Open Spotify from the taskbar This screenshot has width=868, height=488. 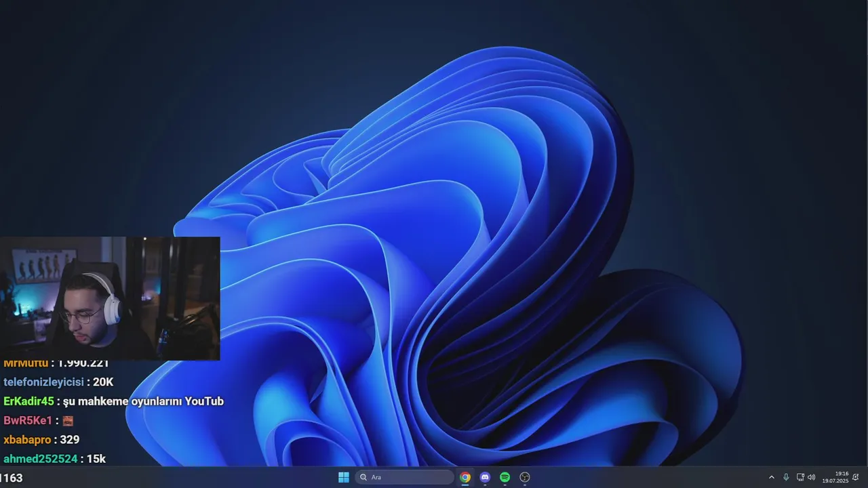[505, 477]
